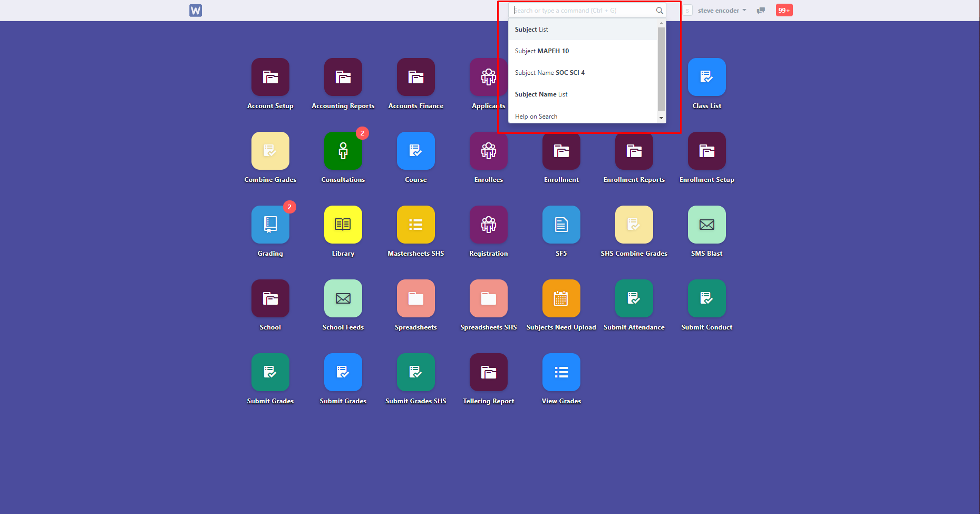Image resolution: width=980 pixels, height=514 pixels.
Task: Open the Grading module
Action: pos(270,225)
